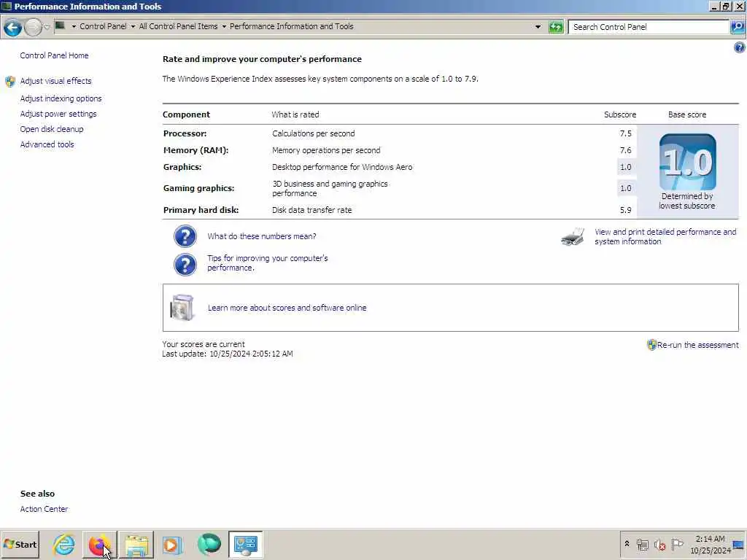
Task: Select the Control Panel taskbar window button
Action: point(246,544)
